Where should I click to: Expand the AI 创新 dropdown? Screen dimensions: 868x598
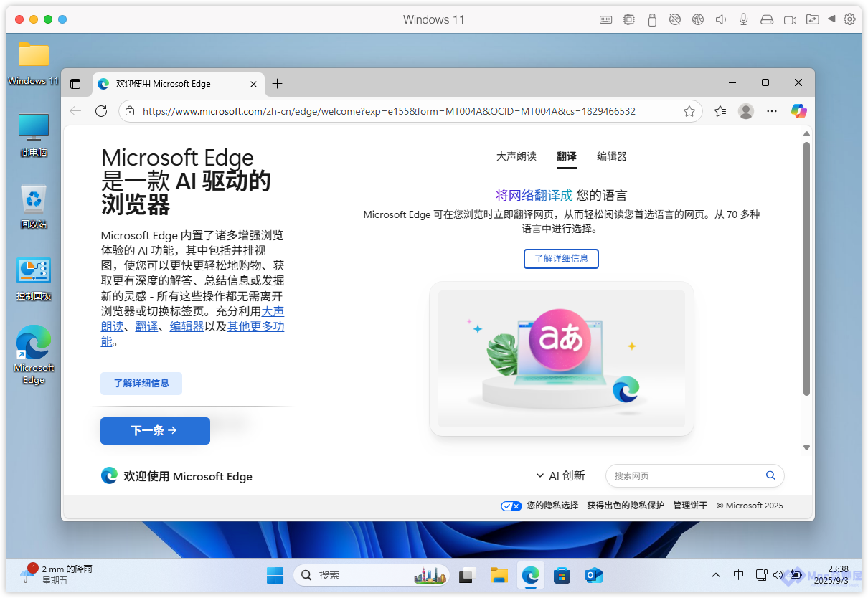561,475
